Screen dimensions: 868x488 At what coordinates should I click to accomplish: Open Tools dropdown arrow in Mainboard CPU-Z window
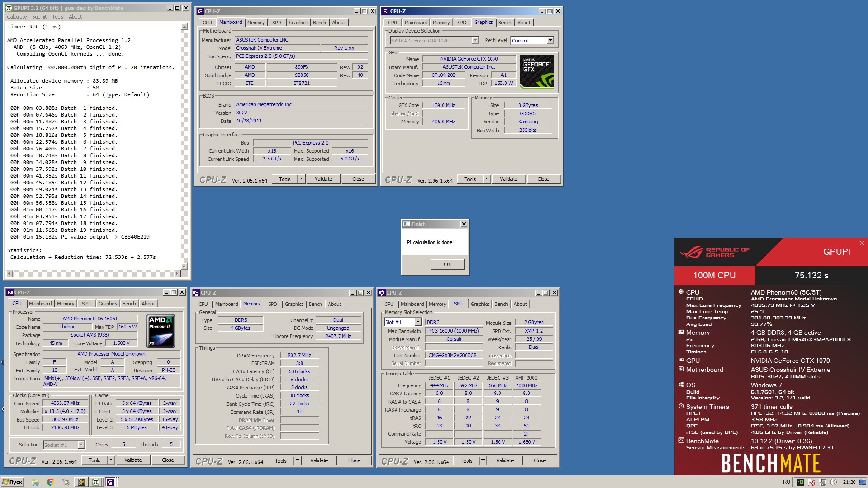(x=301, y=179)
